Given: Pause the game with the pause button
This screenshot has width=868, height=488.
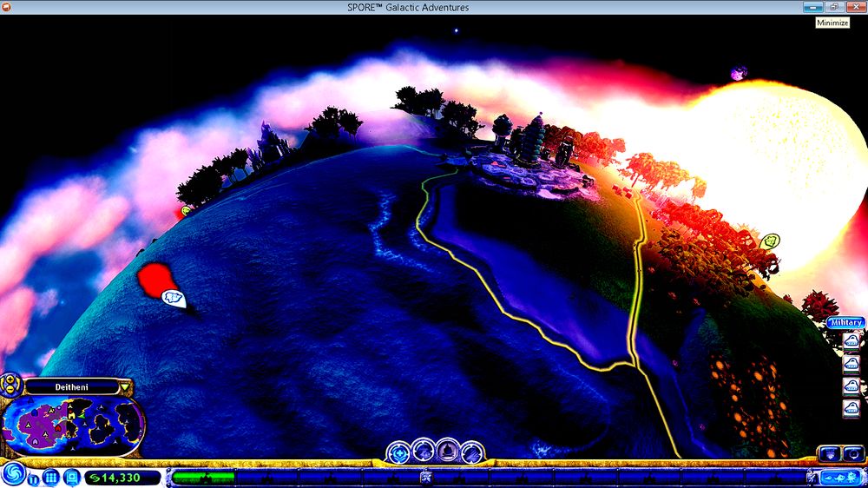Looking at the screenshot, I should (x=33, y=478).
